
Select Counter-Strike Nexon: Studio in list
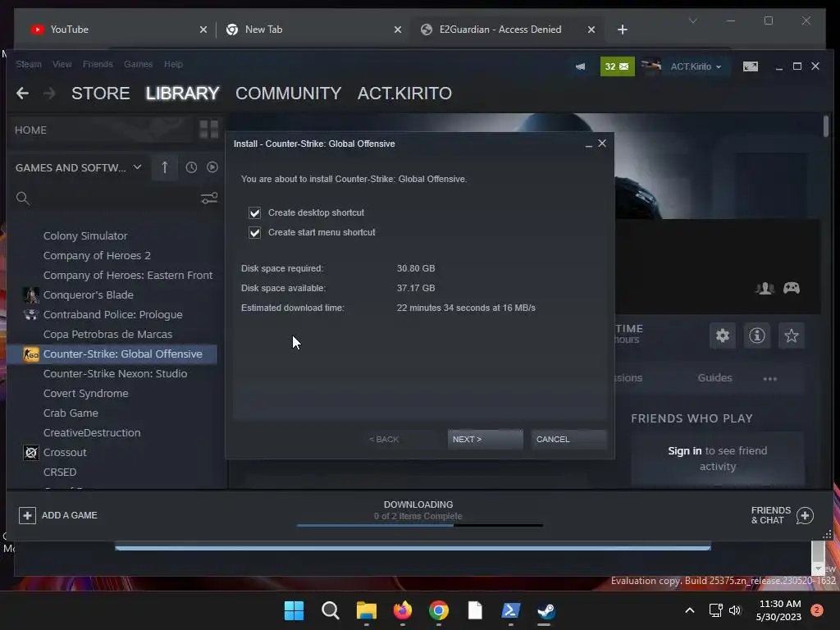pos(115,374)
